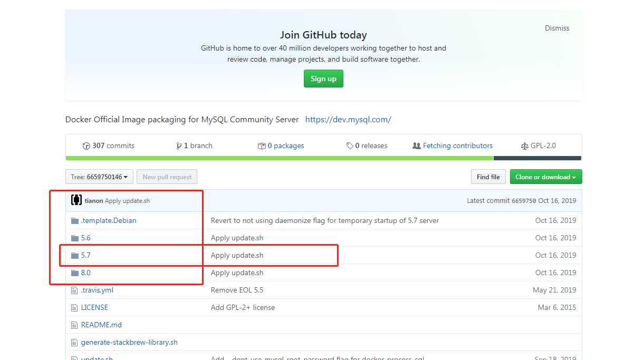Click the license scale icon
The height and width of the screenshot is (360, 644).
click(524, 146)
